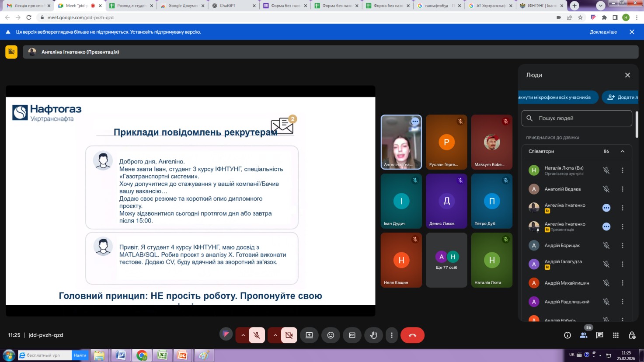Click the UK language indicator in tray
This screenshot has width=644, height=362.
click(572, 355)
